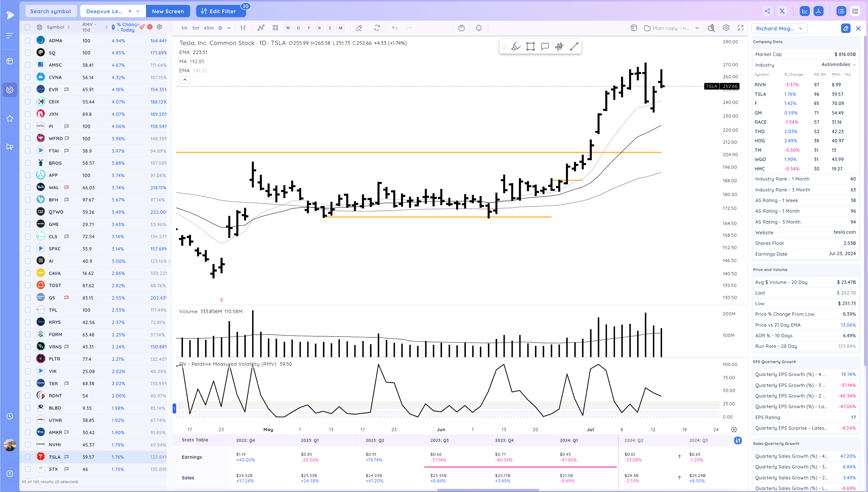The image size is (868, 492).
Task: Open the comment callout drawing tool
Action: [545, 47]
